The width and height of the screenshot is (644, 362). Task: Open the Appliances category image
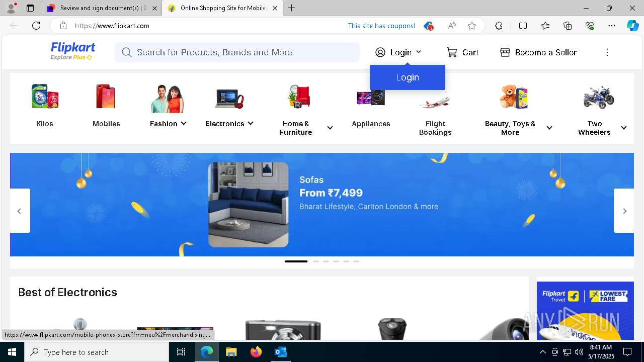pyautogui.click(x=371, y=97)
